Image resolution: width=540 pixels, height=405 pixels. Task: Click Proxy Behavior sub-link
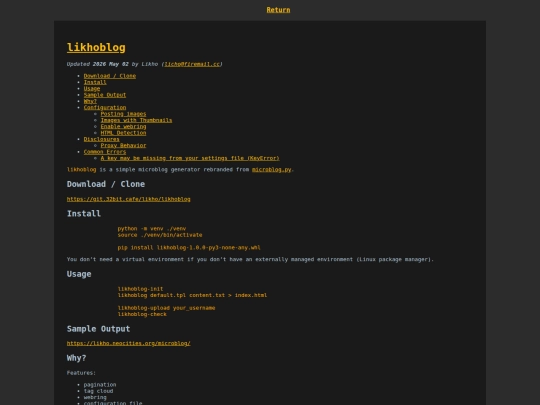tap(123, 145)
